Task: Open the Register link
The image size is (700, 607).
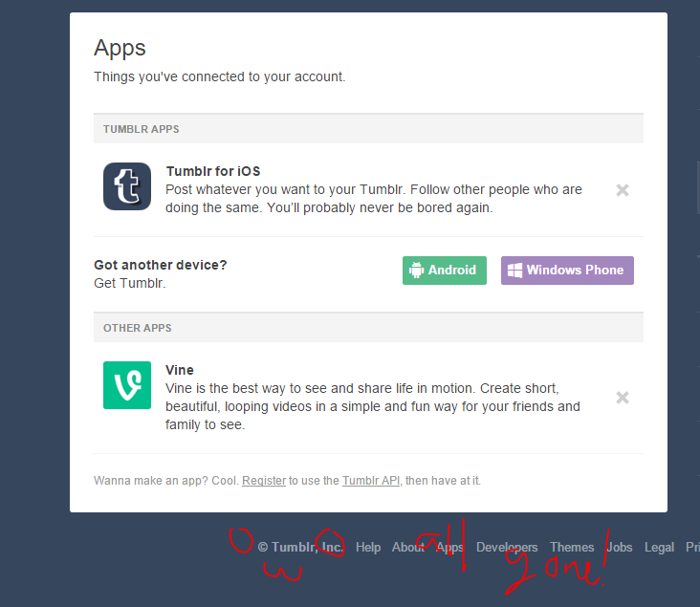Action: tap(264, 481)
